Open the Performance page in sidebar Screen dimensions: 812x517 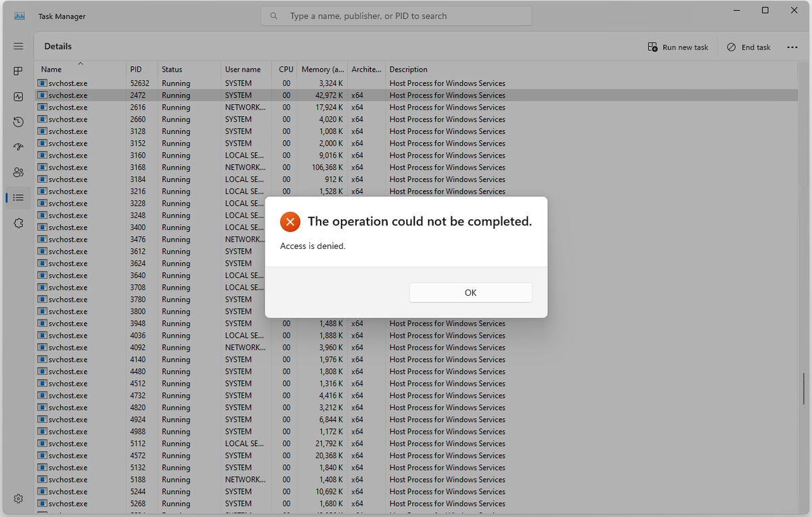18,96
